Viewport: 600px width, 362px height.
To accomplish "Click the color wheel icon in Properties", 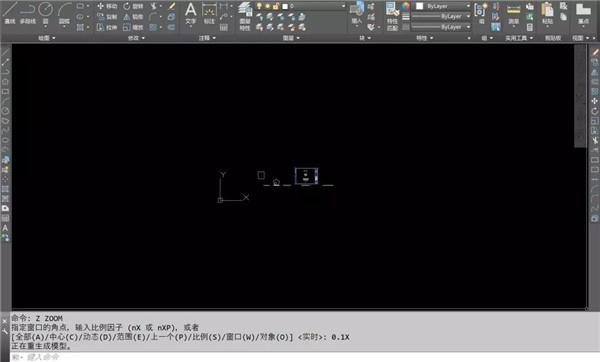I will [x=406, y=6].
